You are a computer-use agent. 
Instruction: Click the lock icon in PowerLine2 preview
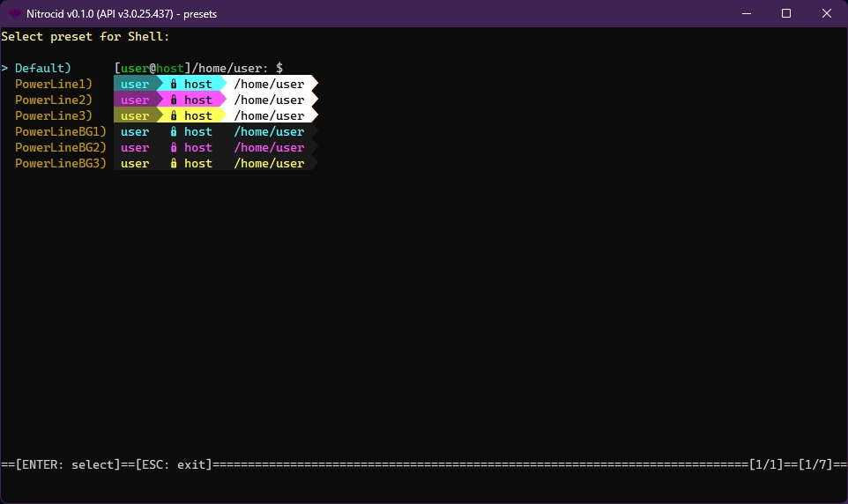point(174,100)
